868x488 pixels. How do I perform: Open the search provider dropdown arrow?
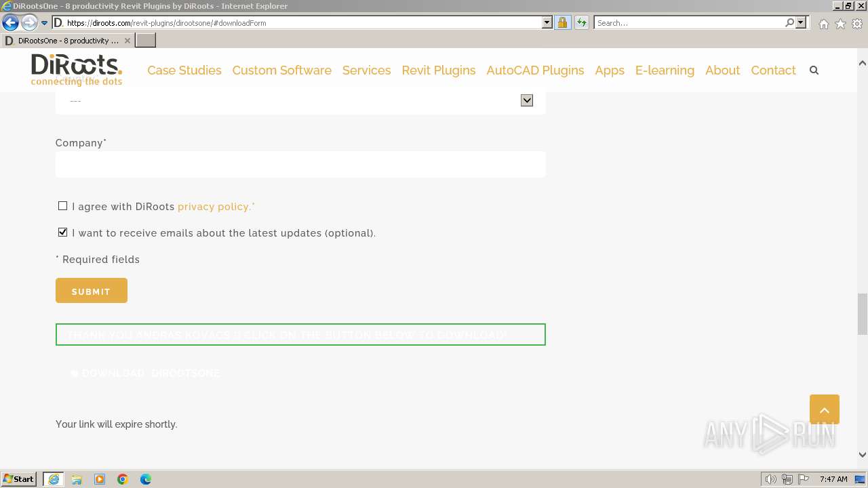tap(801, 22)
